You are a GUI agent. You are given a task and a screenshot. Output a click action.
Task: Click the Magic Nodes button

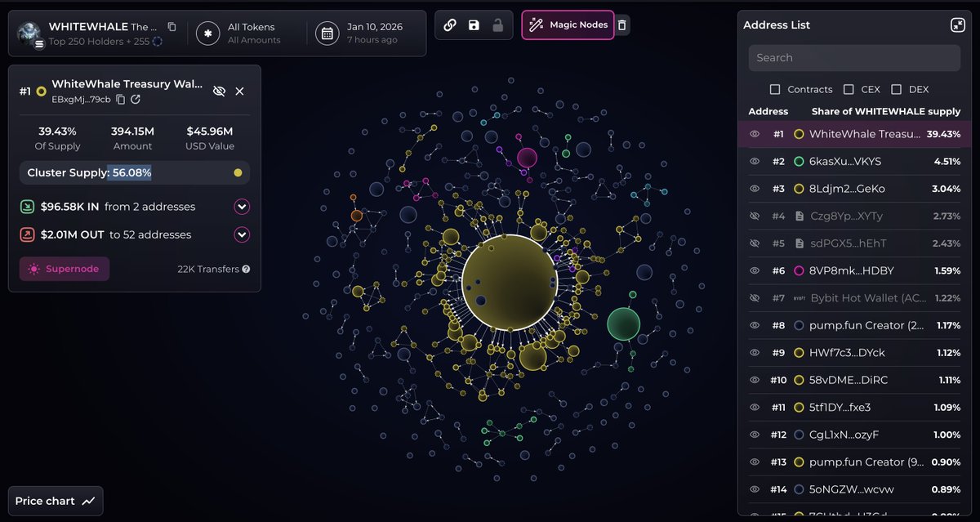(x=568, y=25)
